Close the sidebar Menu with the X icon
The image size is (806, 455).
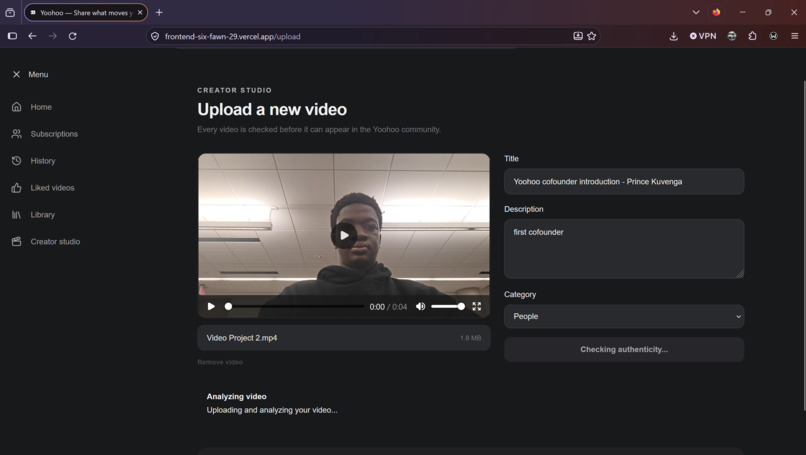[x=16, y=75]
